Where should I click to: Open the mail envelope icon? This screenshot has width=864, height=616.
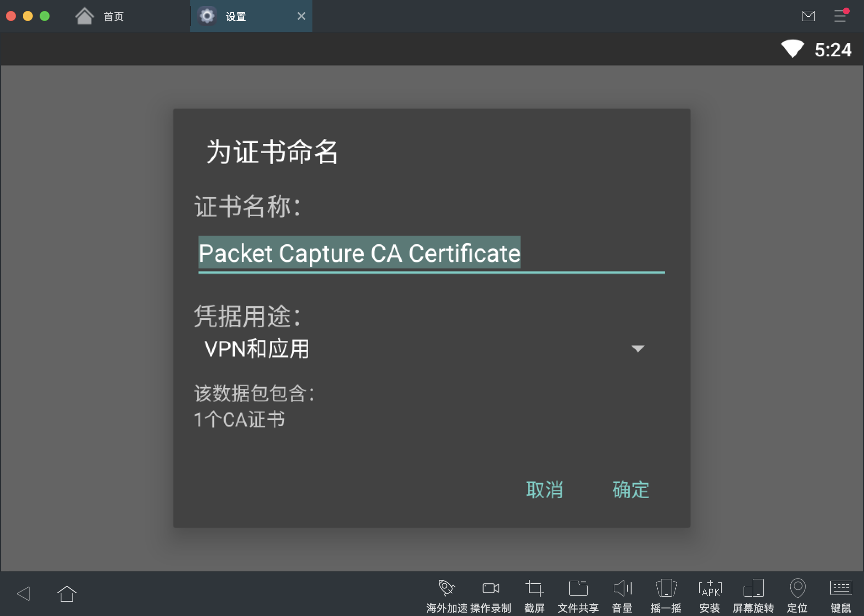(x=808, y=16)
